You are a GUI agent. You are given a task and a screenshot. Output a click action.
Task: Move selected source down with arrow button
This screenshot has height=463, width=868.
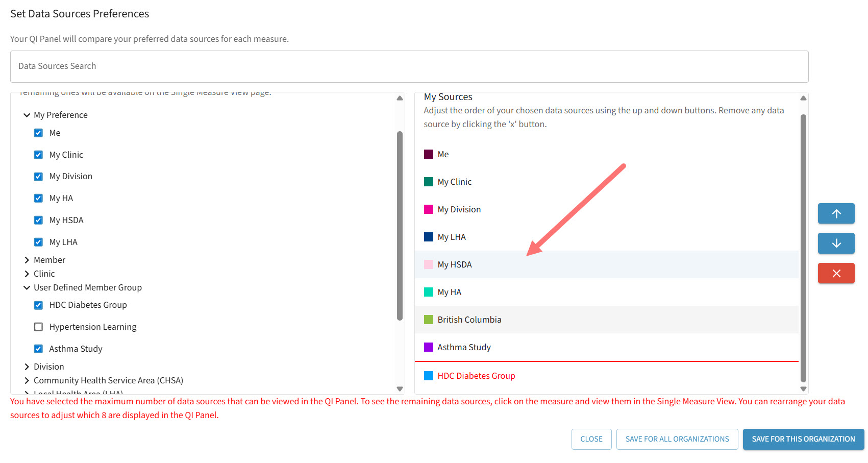pos(836,243)
